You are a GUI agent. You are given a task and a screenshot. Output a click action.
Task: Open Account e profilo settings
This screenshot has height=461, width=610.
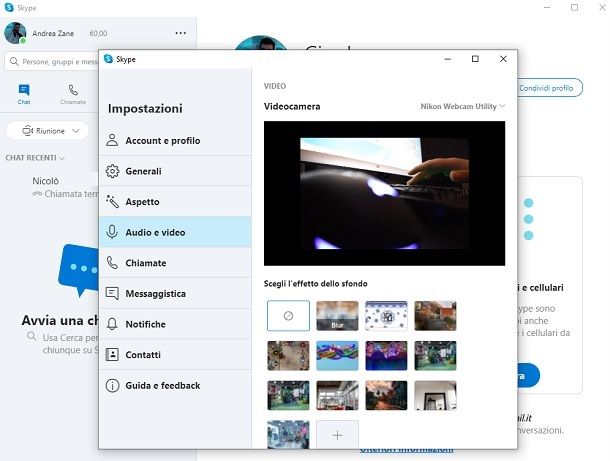[175, 140]
